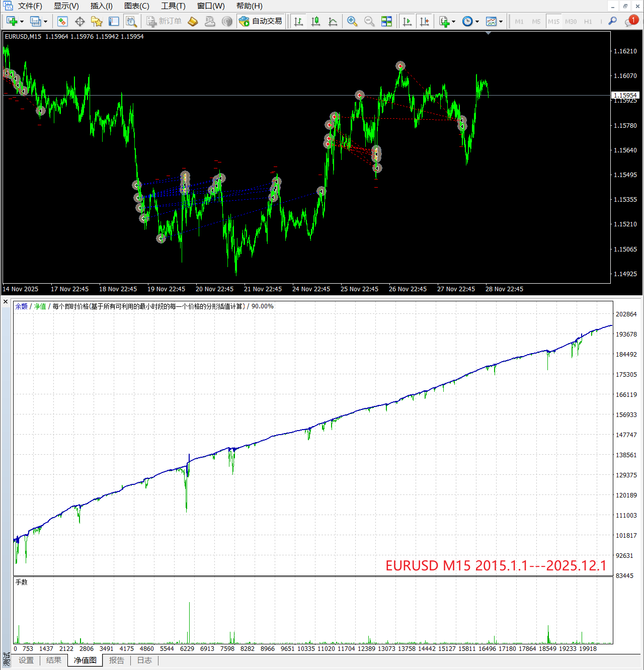644x670 pixels.
Task: Expand the profiles dropdown arrow
Action: coord(45,22)
